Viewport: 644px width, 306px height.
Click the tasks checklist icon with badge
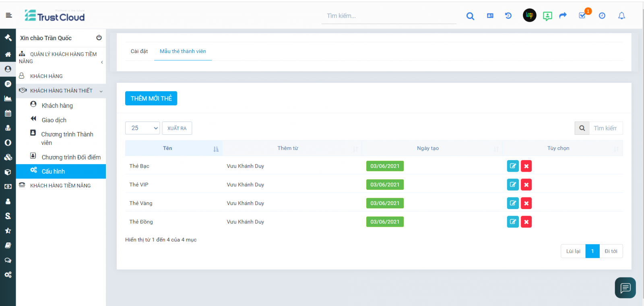click(x=582, y=16)
